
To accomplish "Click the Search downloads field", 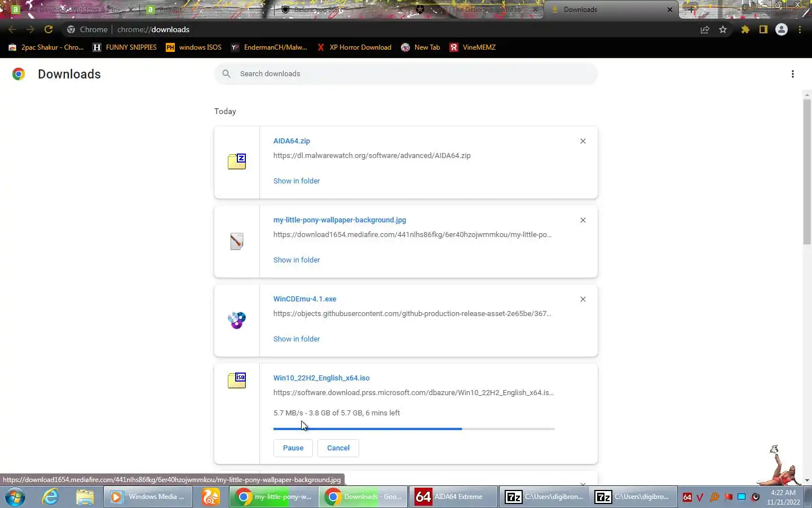I will (x=406, y=74).
